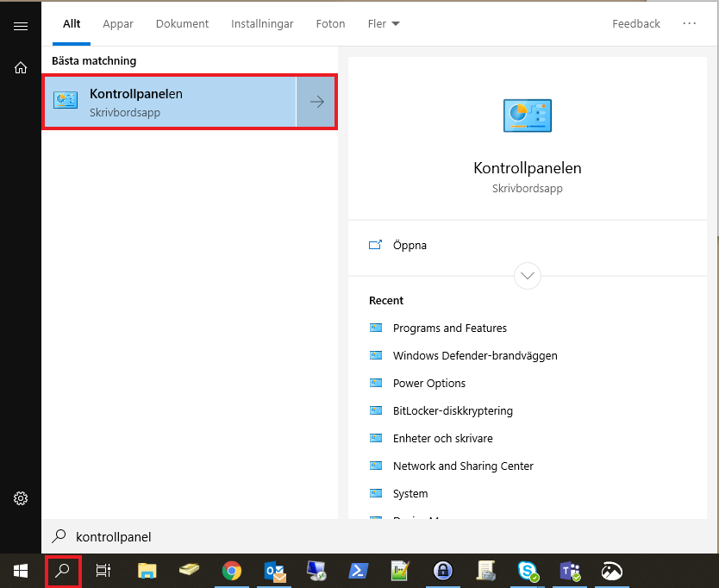The image size is (719, 588).
Task: Open the search settings gear icon
Action: [x=21, y=498]
